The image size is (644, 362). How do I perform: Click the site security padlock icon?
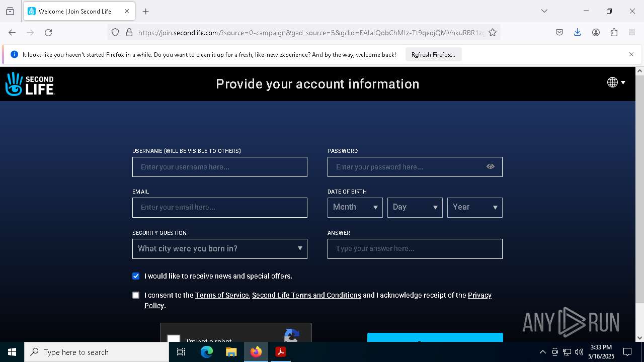pos(129,33)
